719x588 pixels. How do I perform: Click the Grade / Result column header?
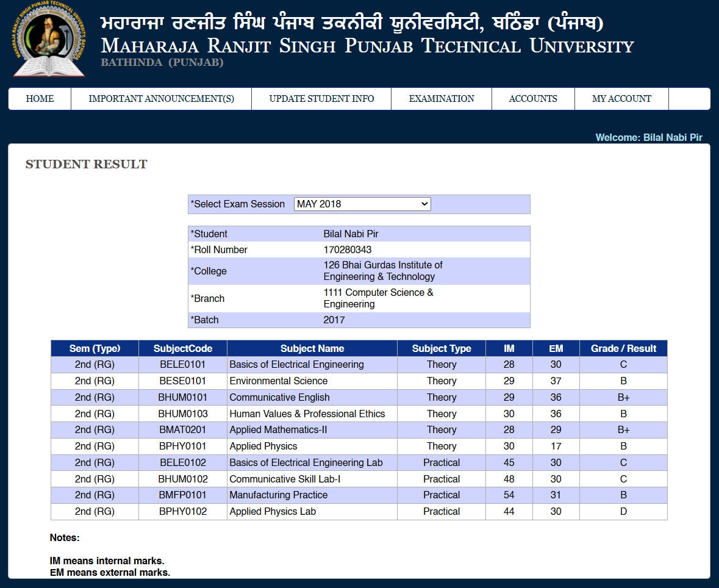(x=623, y=349)
